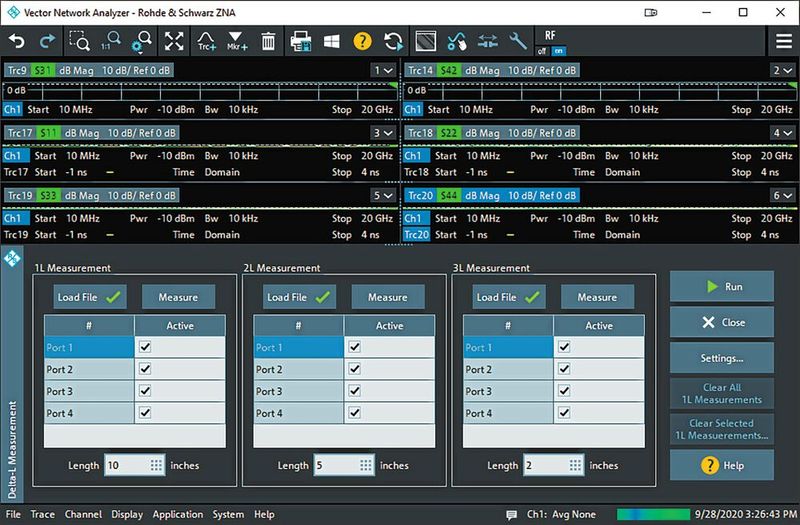
Task: Expand diagram 5 dropdown next to Trc19
Action: (x=383, y=195)
